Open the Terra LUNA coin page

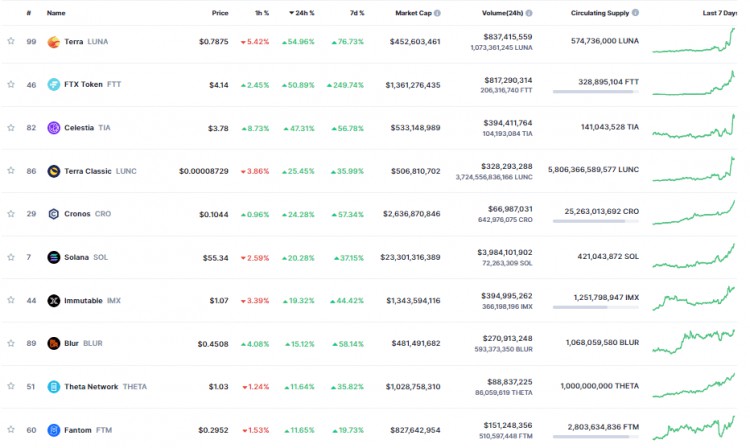coord(86,42)
